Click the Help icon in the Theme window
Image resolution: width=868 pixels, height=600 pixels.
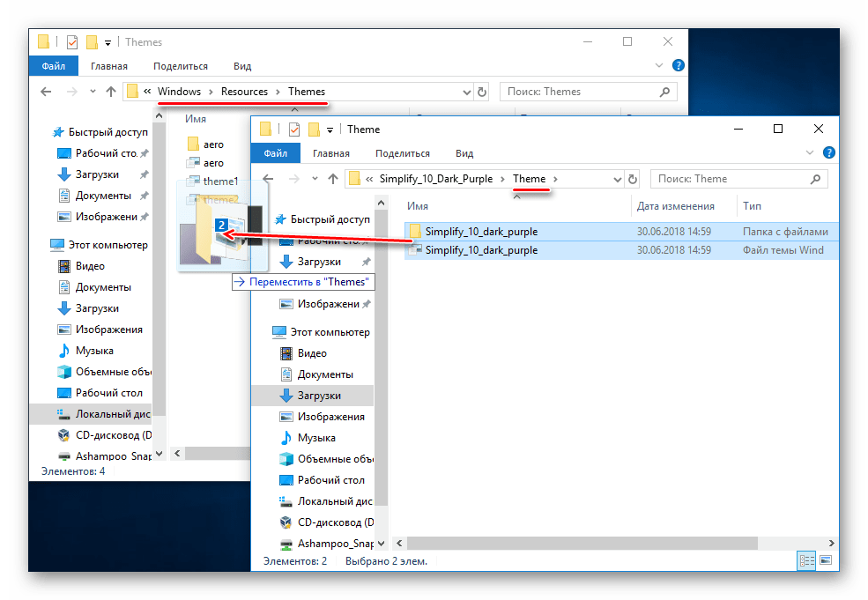828,152
